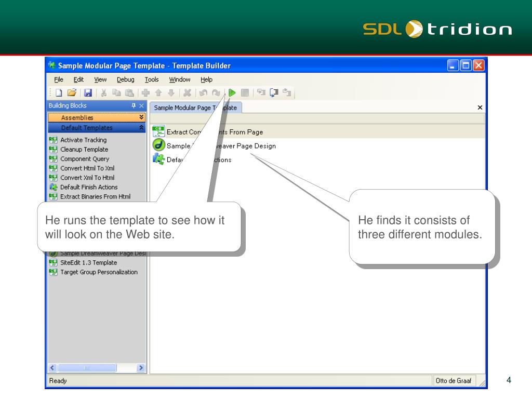The height and width of the screenshot is (399, 532).
Task: Click the Default Finish Actions puzzle icon in list
Action: point(54,187)
